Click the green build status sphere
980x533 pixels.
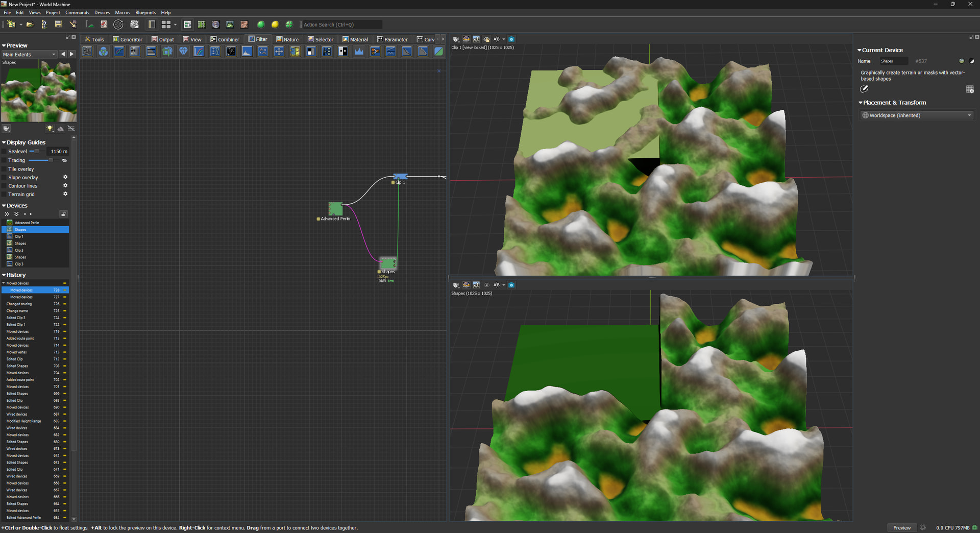coord(261,25)
